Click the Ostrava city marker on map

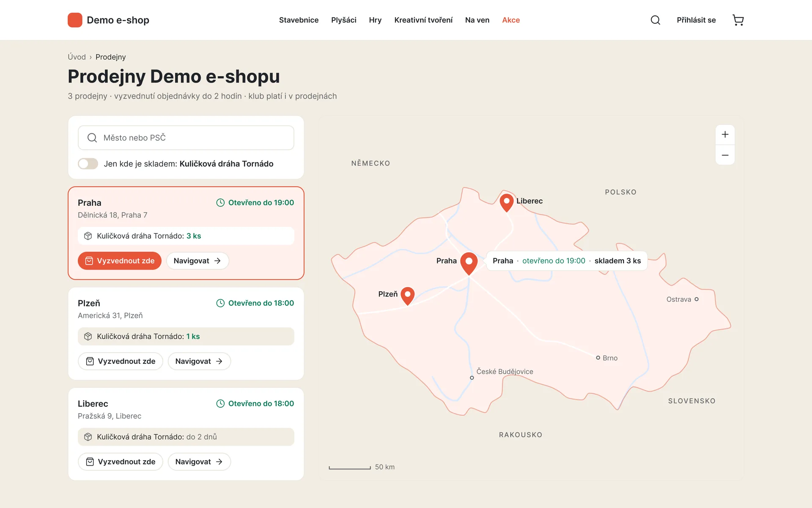click(697, 299)
